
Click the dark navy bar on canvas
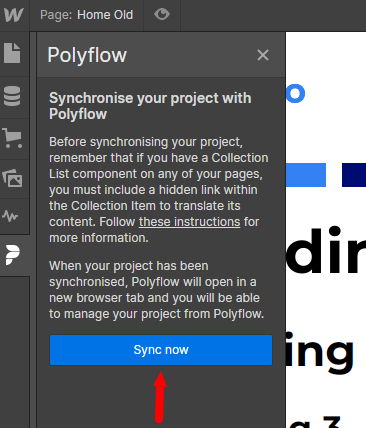click(354, 175)
